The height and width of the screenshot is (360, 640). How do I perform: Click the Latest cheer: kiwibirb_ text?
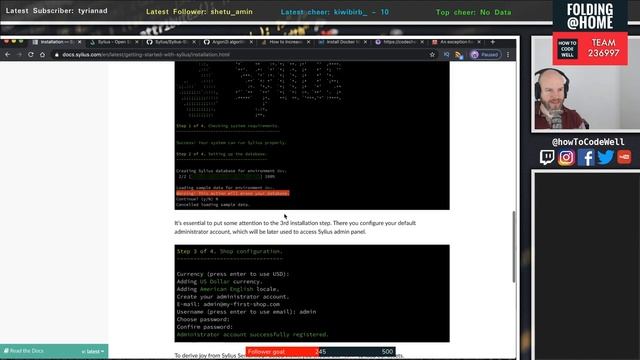pyautogui.click(x=335, y=12)
